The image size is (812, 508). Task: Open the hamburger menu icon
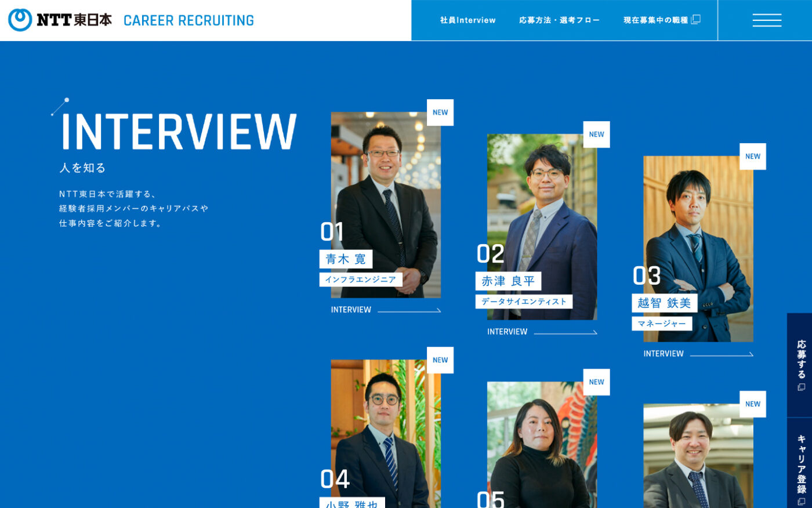pyautogui.click(x=766, y=20)
